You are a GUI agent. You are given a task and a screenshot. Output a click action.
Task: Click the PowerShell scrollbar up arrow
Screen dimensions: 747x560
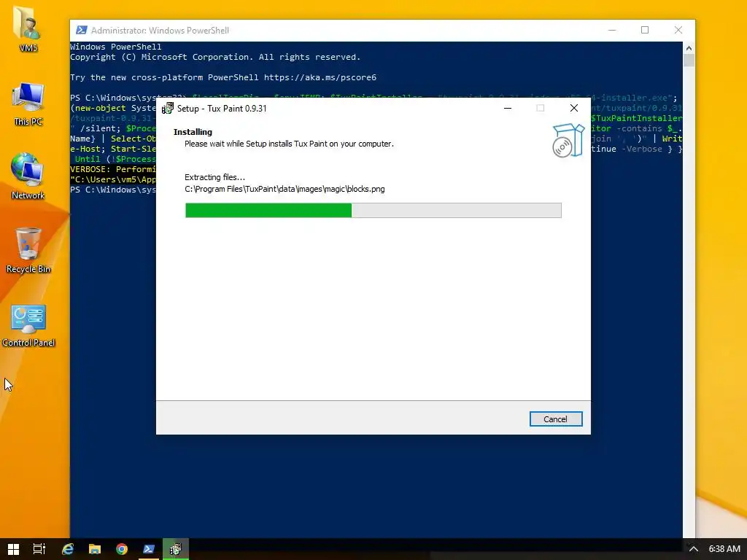tap(689, 47)
